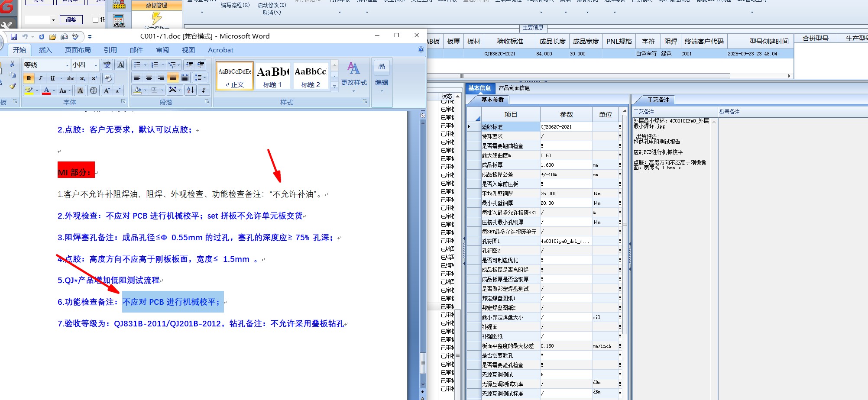The height and width of the screenshot is (400, 868).
Task: Open the phonetic guide (wén) tool
Action: tap(107, 65)
